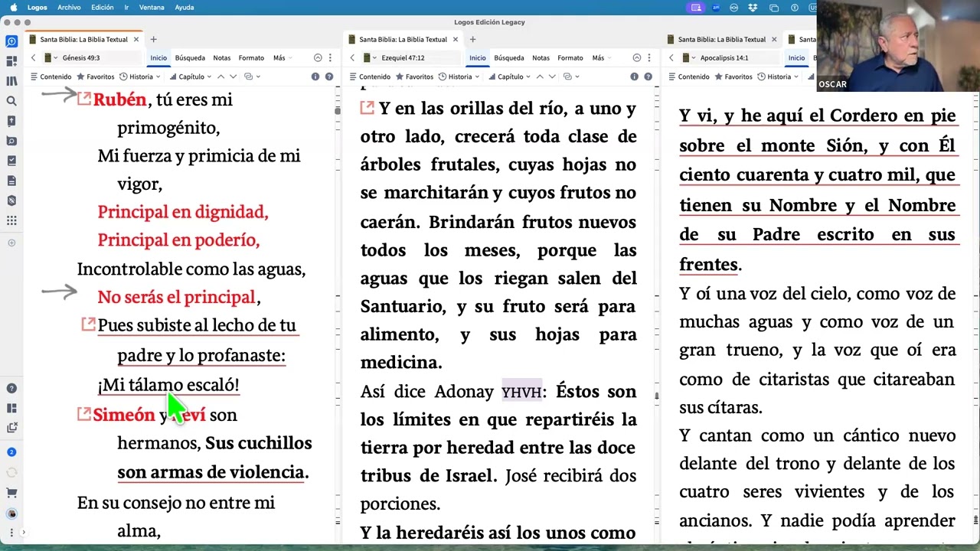The width and height of the screenshot is (980, 551).
Task: Open the Archivo menu
Action: [x=69, y=8]
